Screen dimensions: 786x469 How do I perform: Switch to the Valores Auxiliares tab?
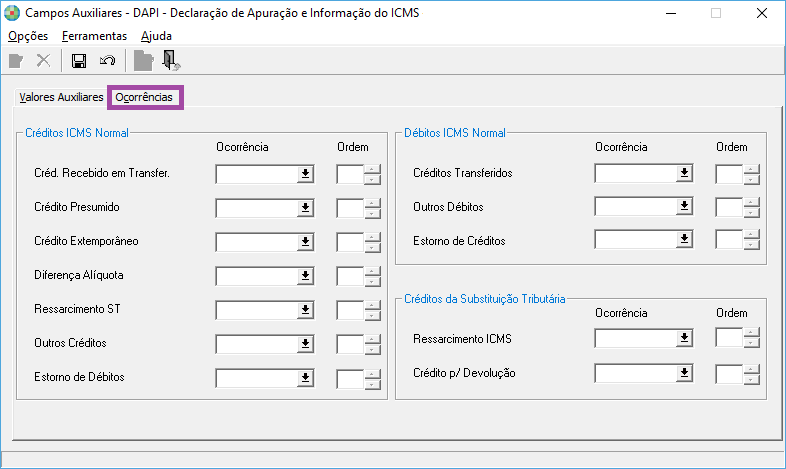click(x=61, y=98)
